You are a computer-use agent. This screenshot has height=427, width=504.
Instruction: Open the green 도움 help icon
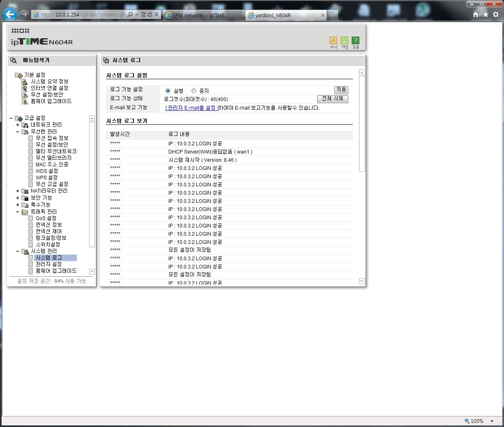(x=356, y=40)
